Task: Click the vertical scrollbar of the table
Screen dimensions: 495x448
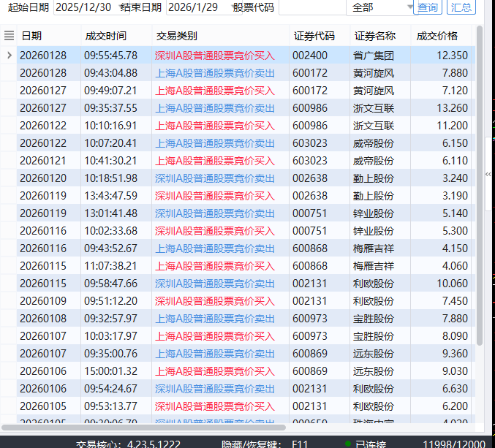Action: (x=480, y=186)
